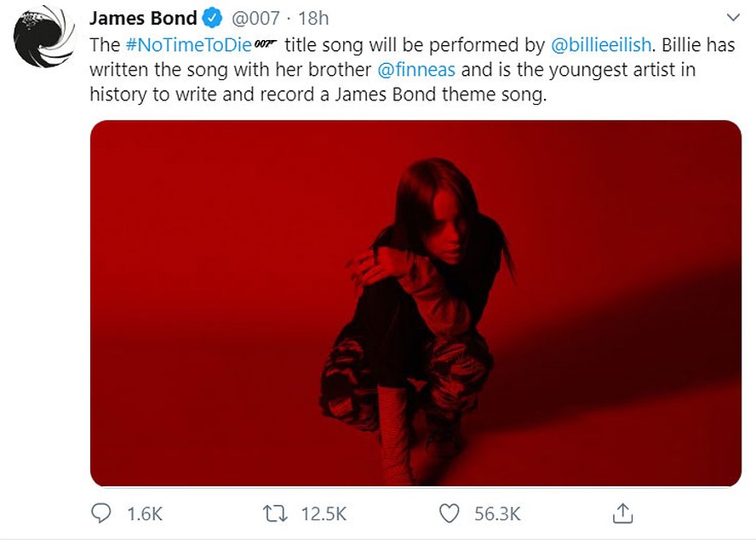Click the James Bond profile avatar
This screenshot has width=756, height=545.
coord(44,37)
